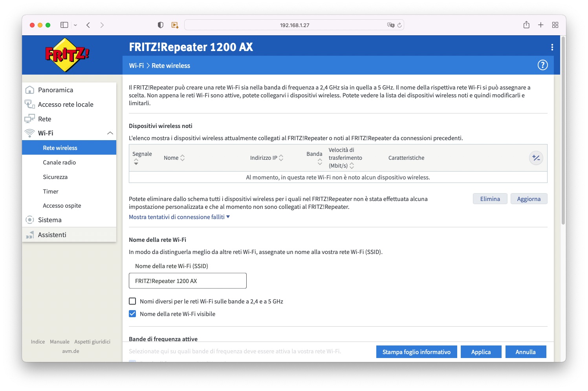Click Wi-Fi in the breadcrumb
588x391 pixels.
coord(136,66)
